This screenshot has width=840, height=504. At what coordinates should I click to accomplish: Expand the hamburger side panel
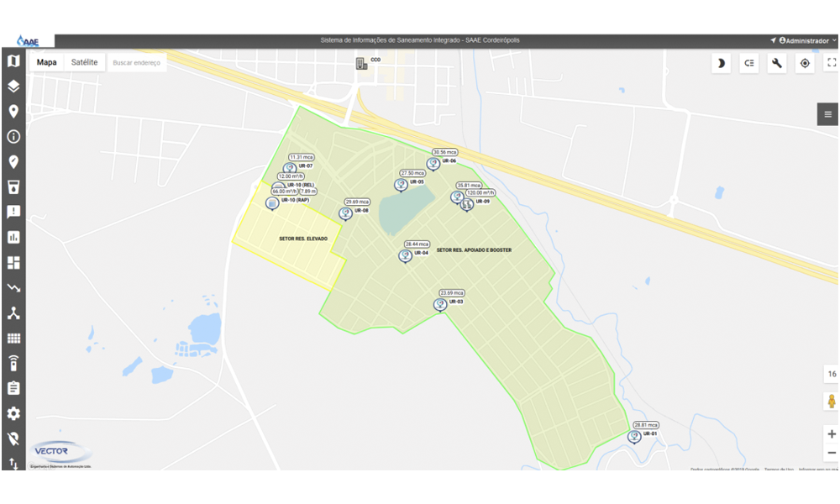click(827, 114)
